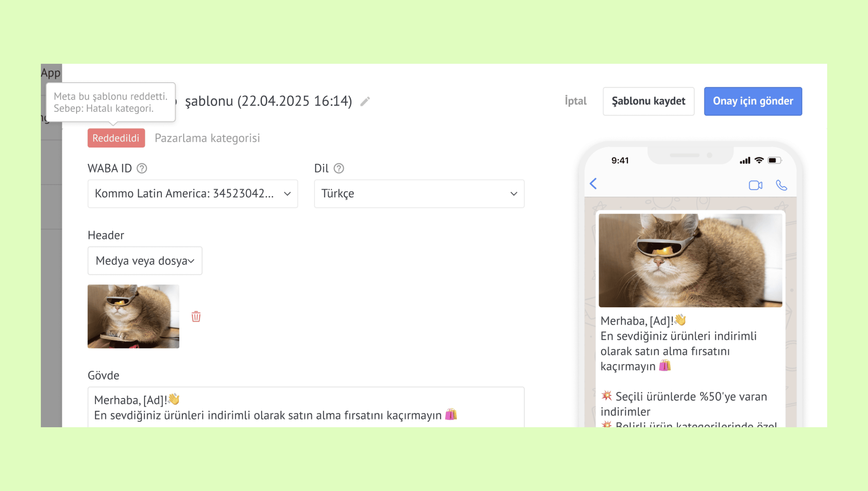Click the Dil help question mark icon
The height and width of the screenshot is (491, 868).
click(339, 168)
